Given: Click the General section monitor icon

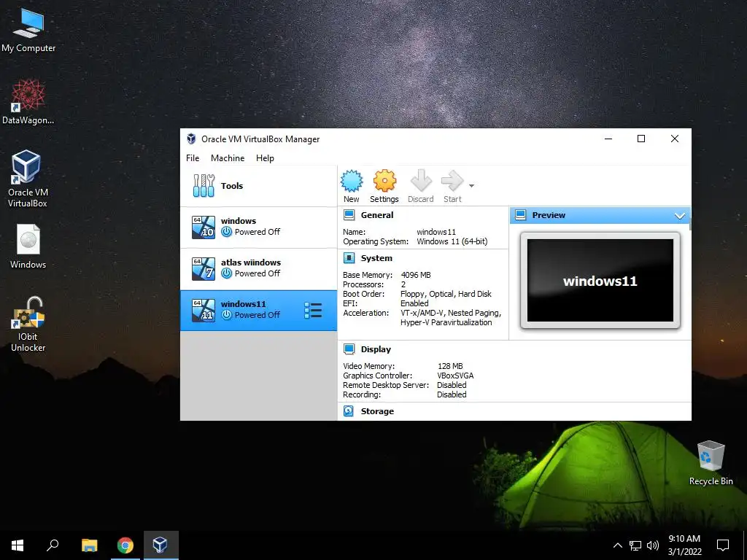Looking at the screenshot, I should 349,215.
